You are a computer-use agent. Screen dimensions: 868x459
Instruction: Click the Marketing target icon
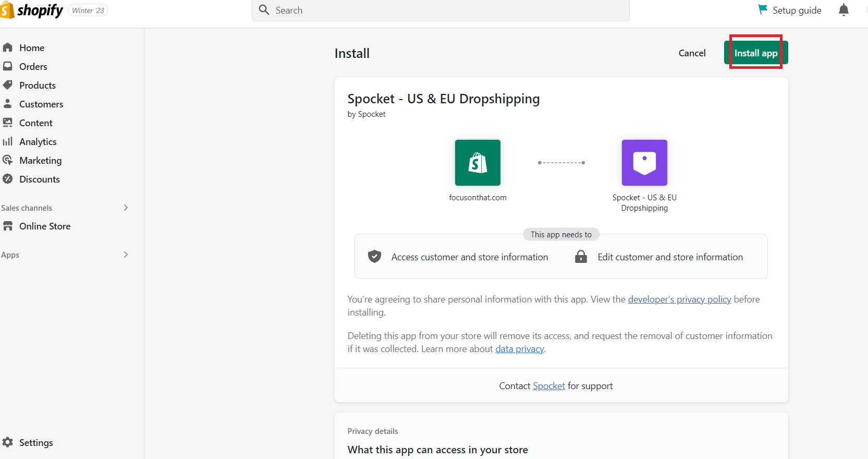tap(7, 160)
